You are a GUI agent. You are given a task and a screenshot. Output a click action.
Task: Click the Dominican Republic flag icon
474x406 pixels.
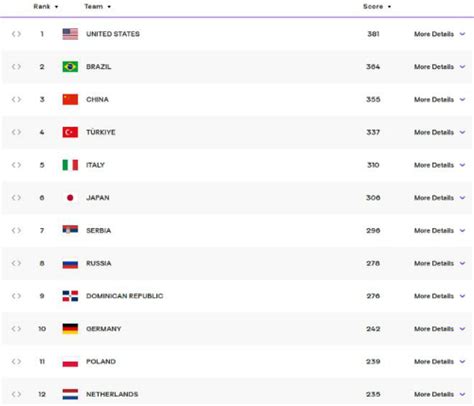tap(70, 296)
